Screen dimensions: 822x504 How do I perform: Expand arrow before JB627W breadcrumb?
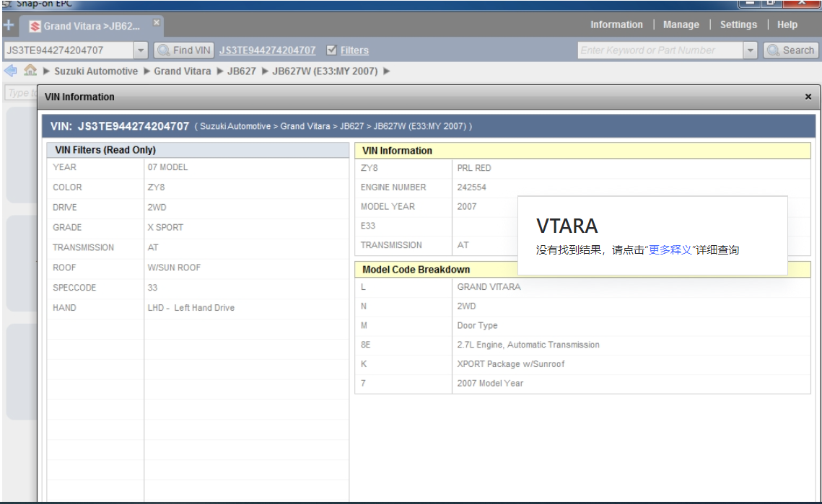(265, 71)
